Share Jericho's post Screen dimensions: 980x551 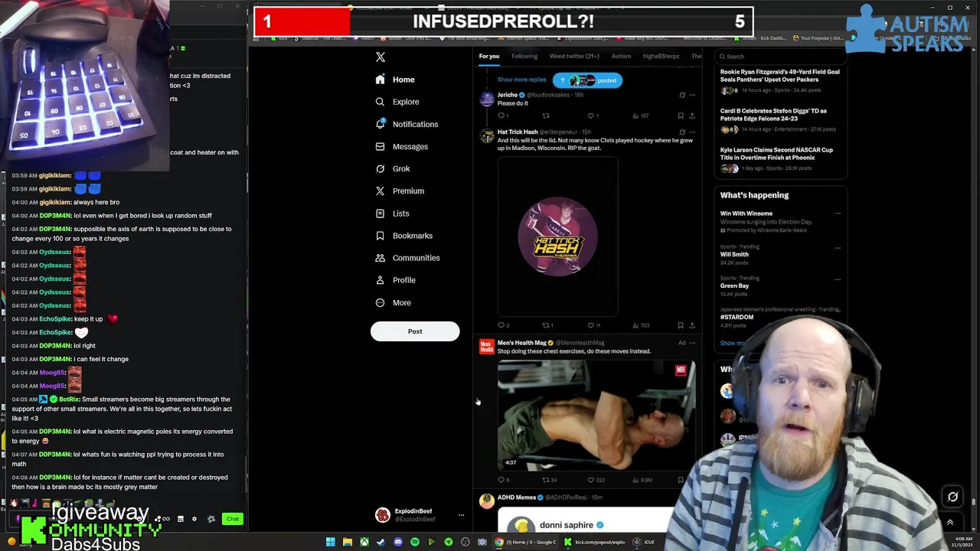point(691,116)
